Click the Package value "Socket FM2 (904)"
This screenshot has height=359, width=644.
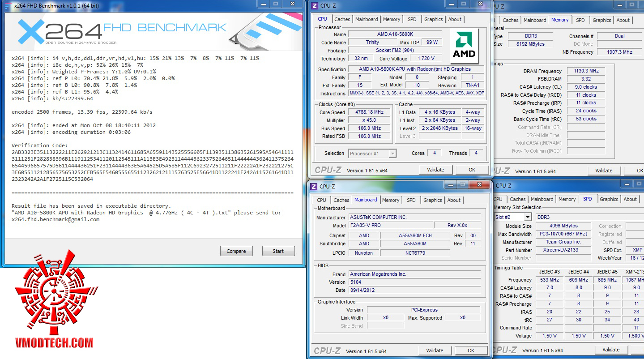click(395, 51)
